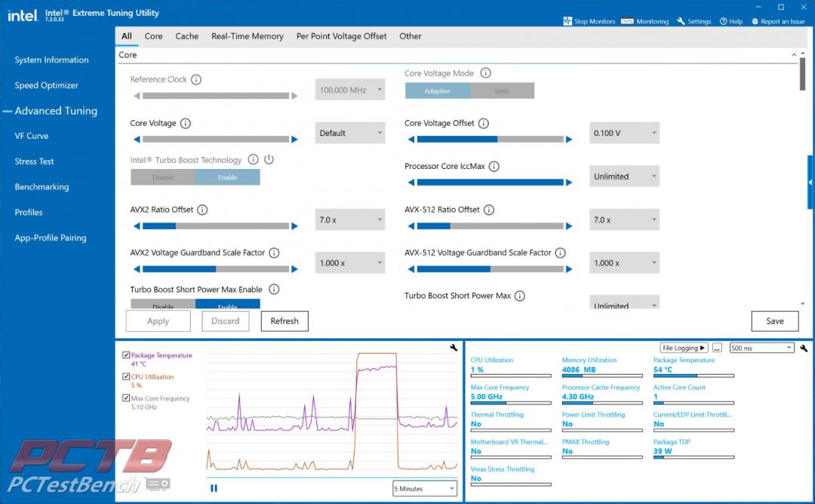Viewport: 815px width, 504px height.
Task: Show info for Processor Core IccMax
Action: (x=494, y=166)
